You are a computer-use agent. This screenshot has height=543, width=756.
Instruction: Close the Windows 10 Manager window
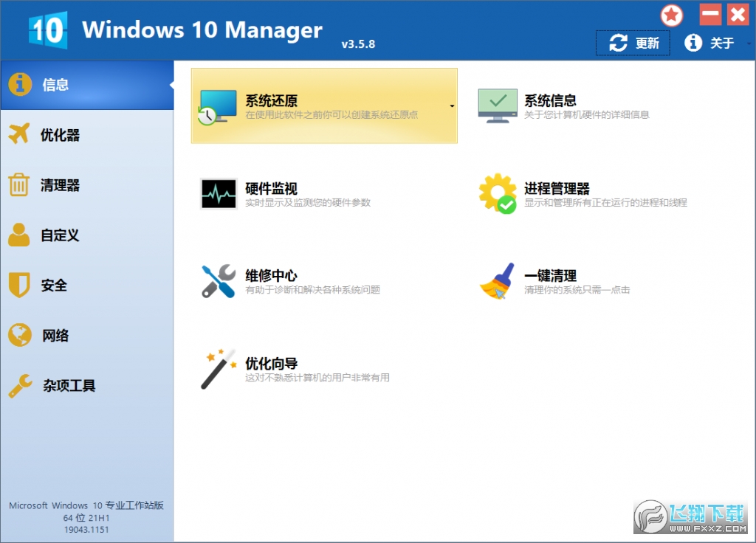(x=738, y=15)
